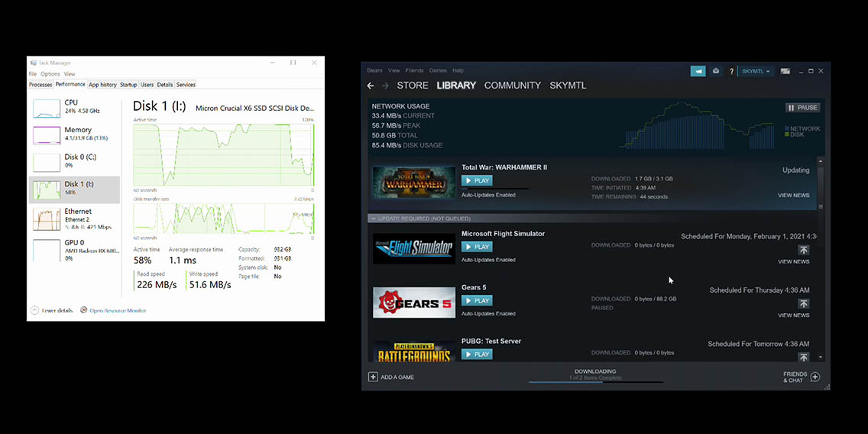Play Microsoft Flight Simulator
This screenshot has width=868, height=434.
(477, 247)
